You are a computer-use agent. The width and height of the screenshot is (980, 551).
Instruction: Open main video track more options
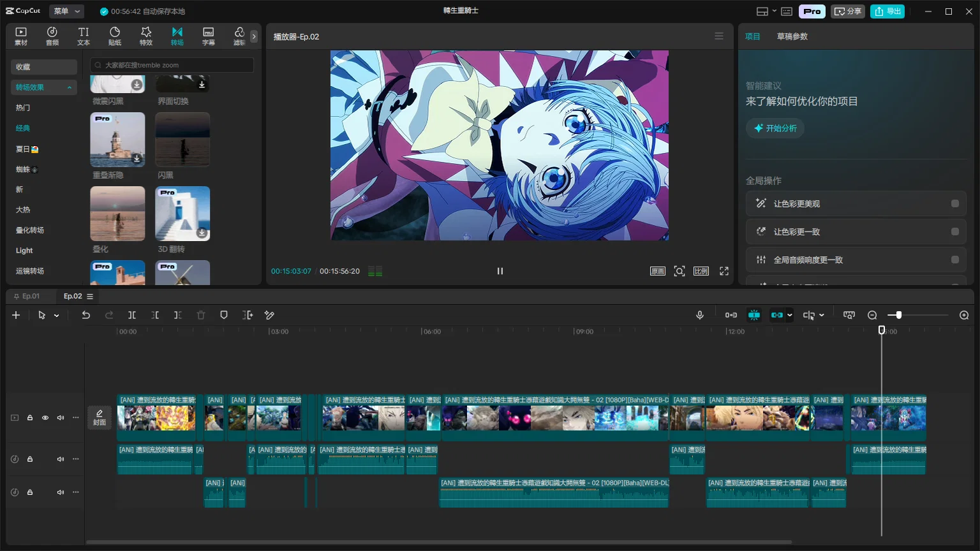click(76, 418)
